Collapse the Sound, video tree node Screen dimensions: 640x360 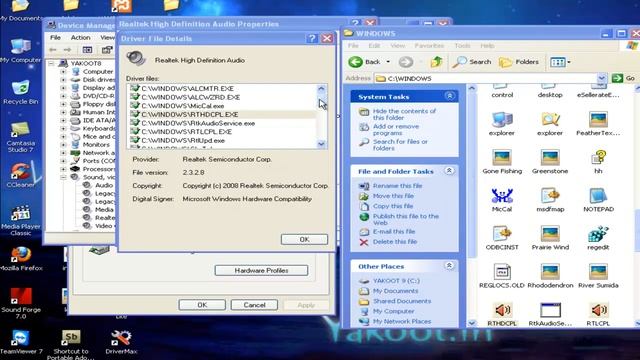point(63,177)
